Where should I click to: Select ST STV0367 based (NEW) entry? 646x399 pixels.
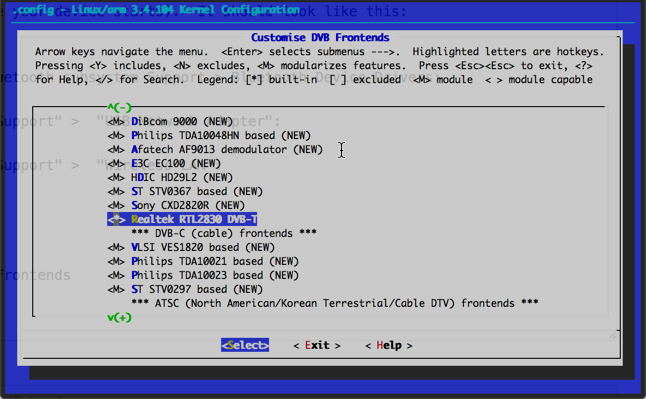tap(197, 192)
